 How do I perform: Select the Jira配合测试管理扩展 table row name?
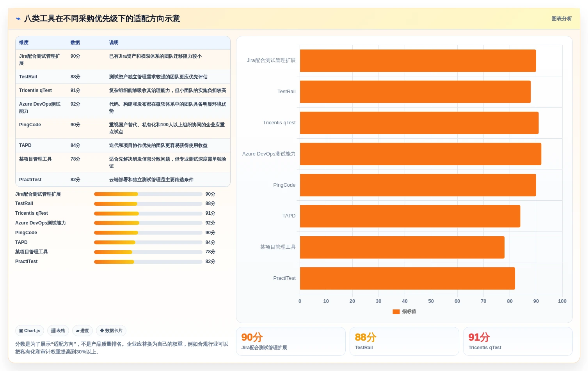[x=40, y=60]
